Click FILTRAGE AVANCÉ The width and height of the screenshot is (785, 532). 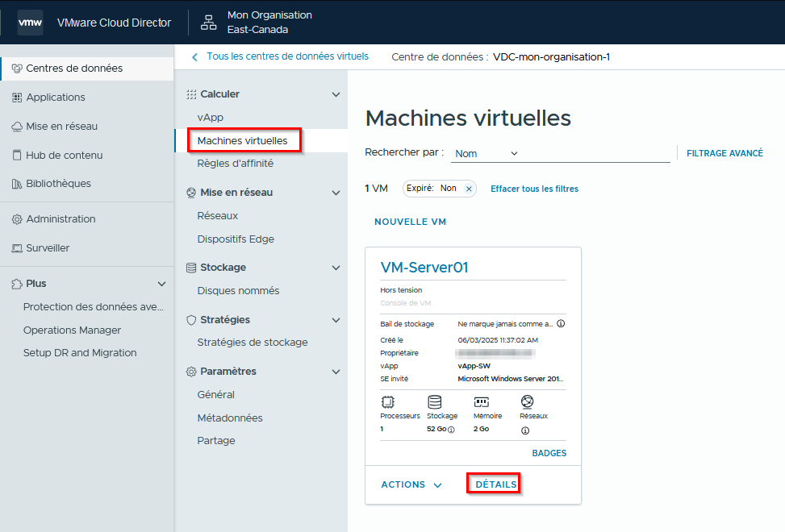[724, 153]
